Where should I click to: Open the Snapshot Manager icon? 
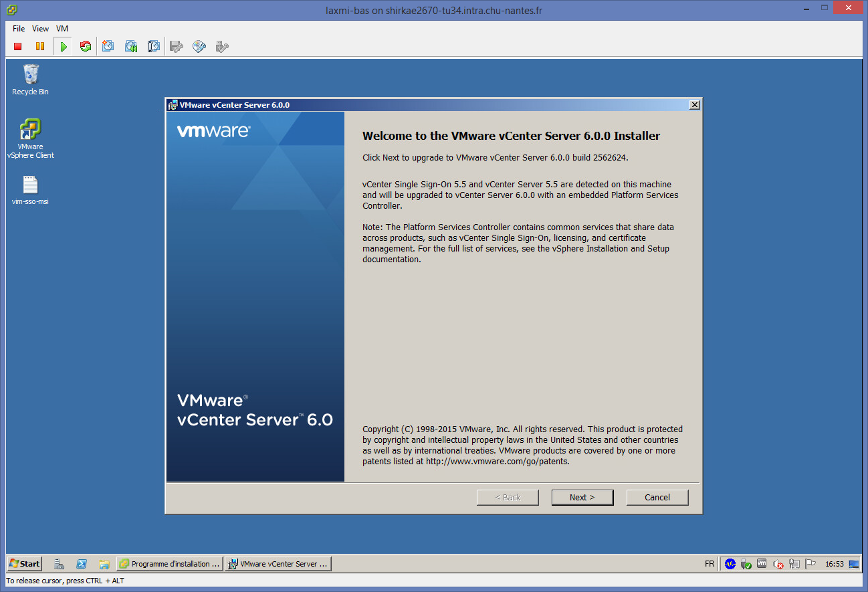[x=153, y=46]
